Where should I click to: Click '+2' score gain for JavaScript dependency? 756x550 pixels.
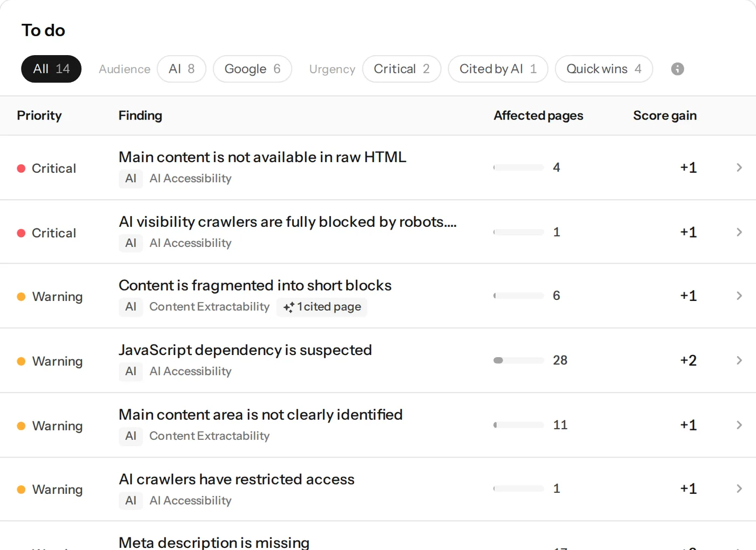[688, 360]
